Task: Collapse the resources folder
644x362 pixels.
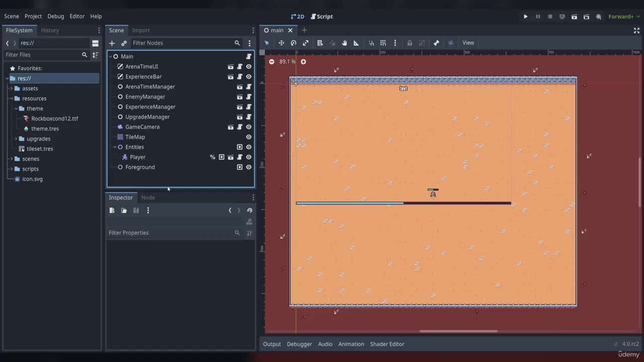Action: tap(11, 99)
